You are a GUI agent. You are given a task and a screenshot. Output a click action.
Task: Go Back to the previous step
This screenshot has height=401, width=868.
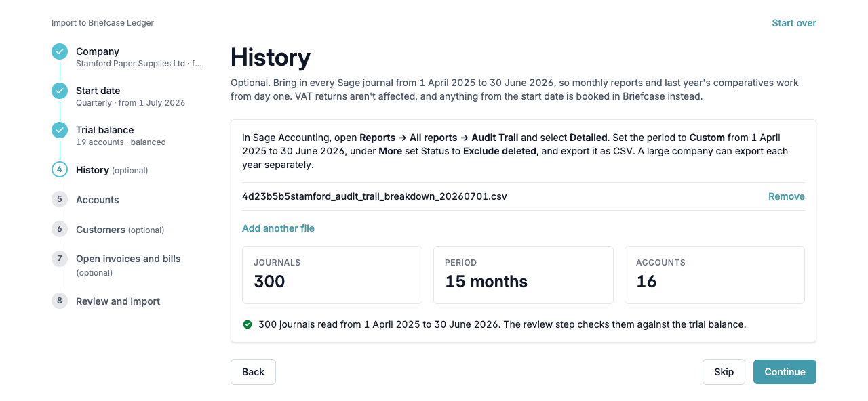[x=253, y=372]
